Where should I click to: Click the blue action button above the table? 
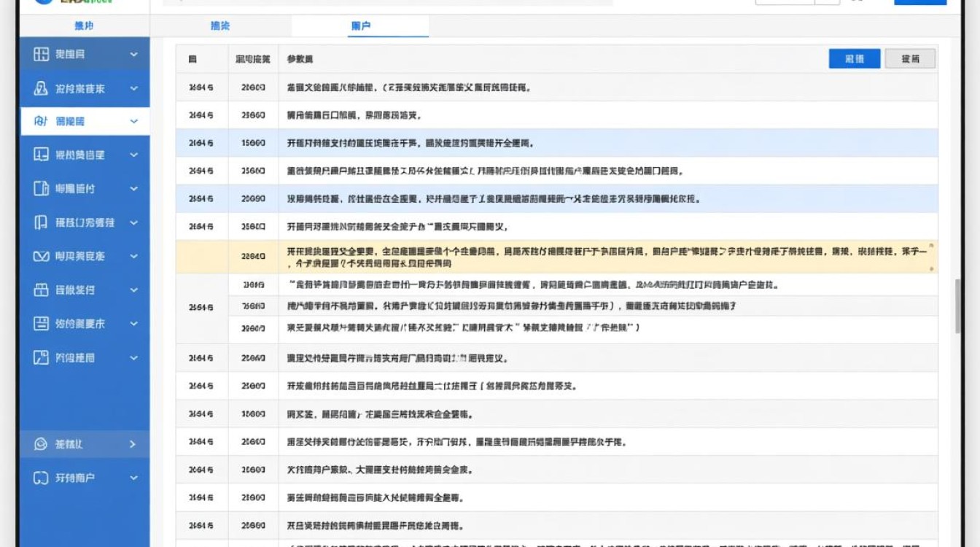point(854,58)
